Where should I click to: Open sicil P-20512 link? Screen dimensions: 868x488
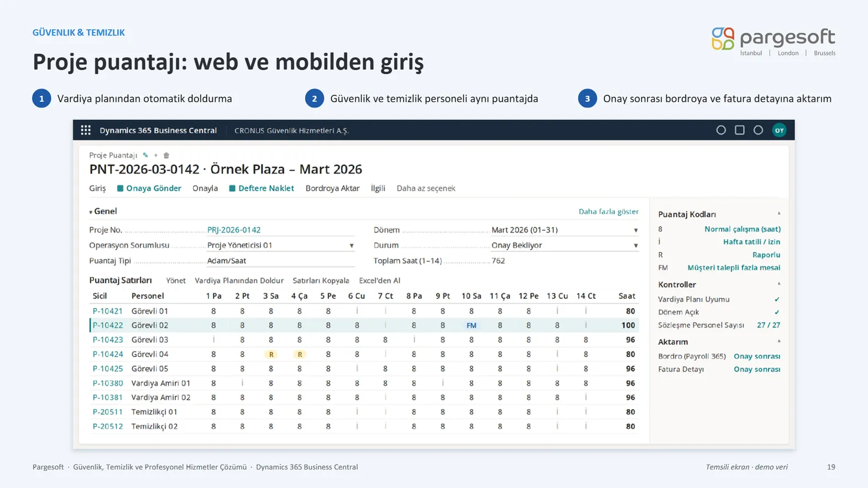coord(107,426)
